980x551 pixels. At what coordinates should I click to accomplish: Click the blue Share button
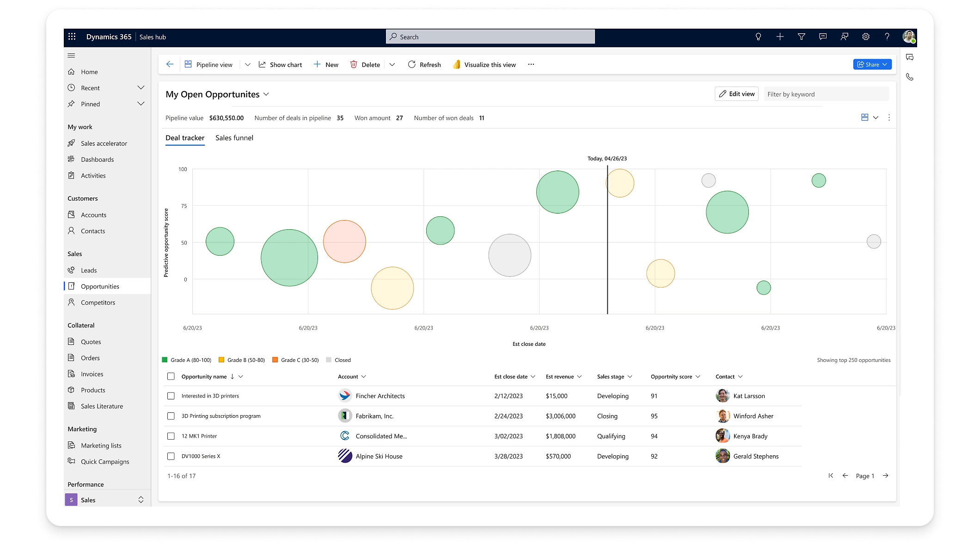(x=872, y=65)
